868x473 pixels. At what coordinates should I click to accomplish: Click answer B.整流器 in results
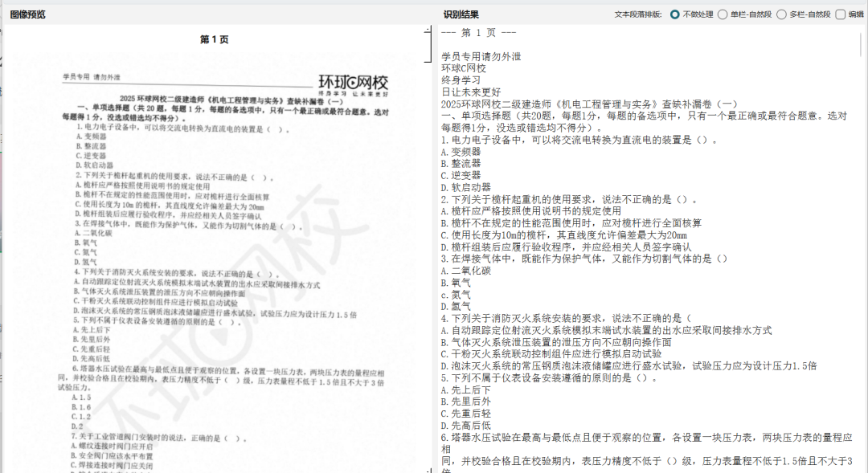tap(461, 164)
